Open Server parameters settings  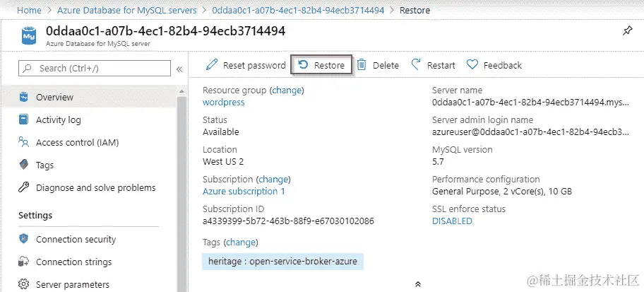click(73, 285)
